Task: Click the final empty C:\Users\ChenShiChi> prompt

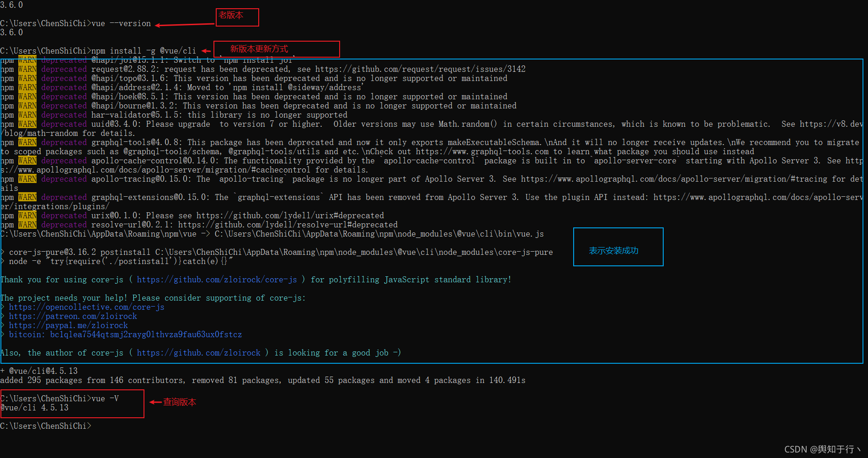Action: coord(46,426)
